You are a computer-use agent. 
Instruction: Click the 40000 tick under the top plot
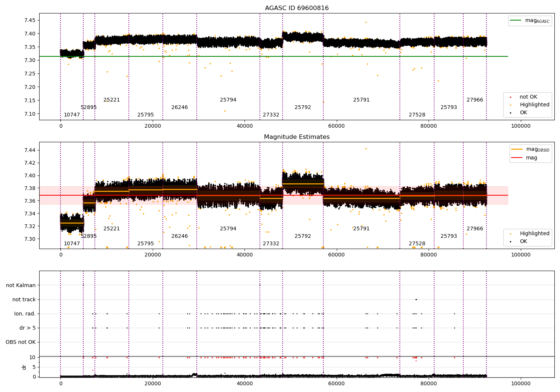pyautogui.click(x=245, y=126)
